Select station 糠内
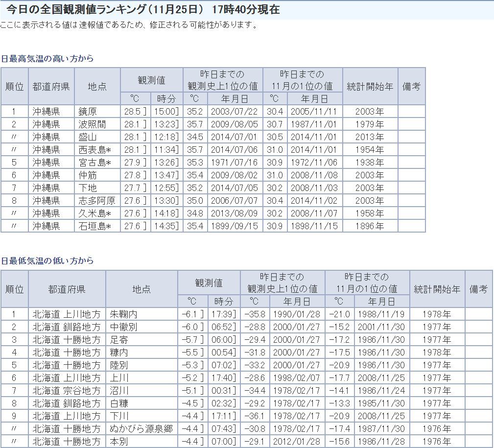The height and width of the screenshot is (448, 494). click(119, 353)
